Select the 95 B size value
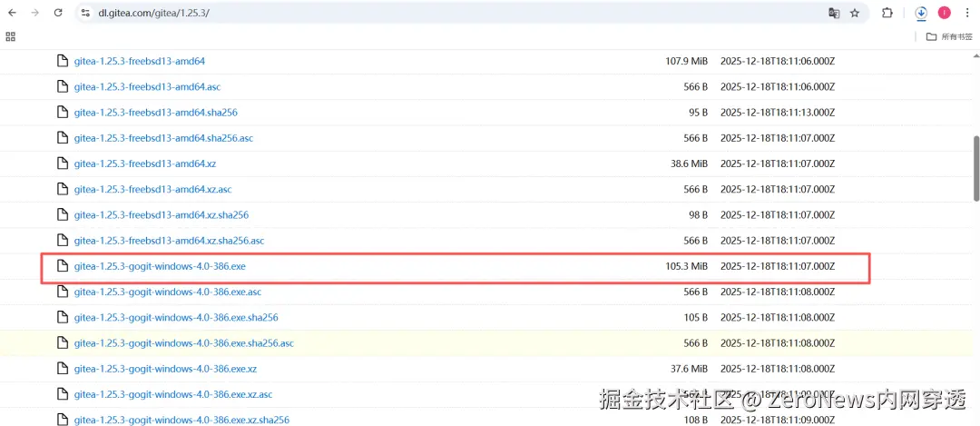Image resolution: width=980 pixels, height=426 pixels. (696, 113)
